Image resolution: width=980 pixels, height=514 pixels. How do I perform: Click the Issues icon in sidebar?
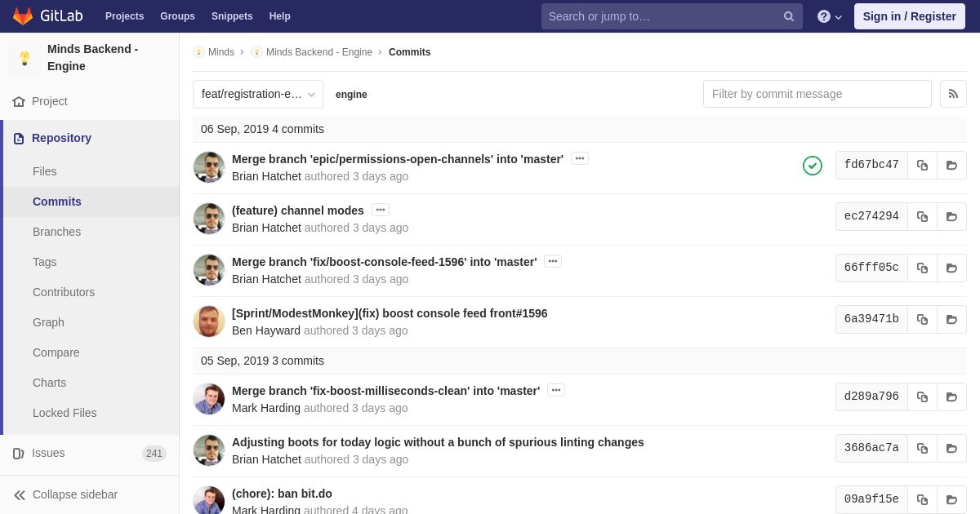pos(19,453)
